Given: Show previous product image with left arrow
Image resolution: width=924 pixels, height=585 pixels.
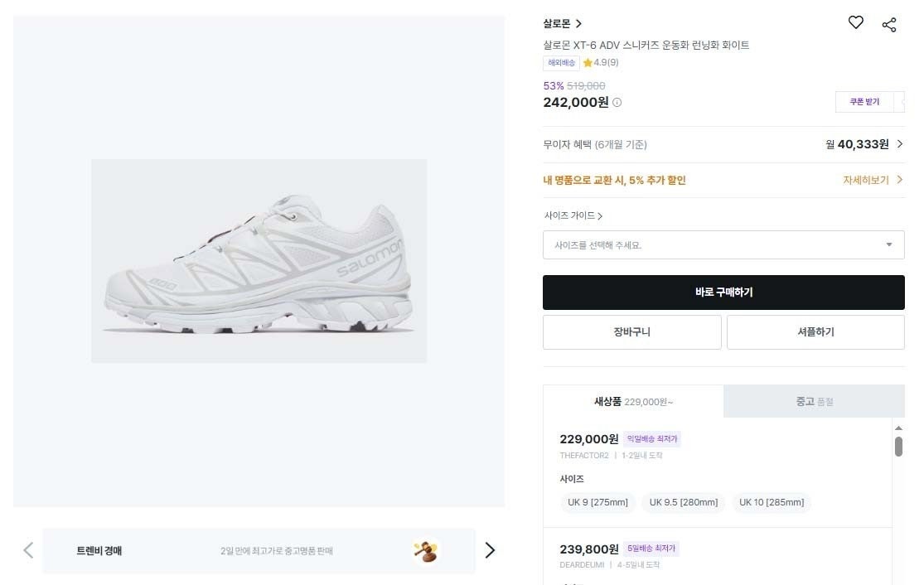Looking at the screenshot, I should click(28, 549).
